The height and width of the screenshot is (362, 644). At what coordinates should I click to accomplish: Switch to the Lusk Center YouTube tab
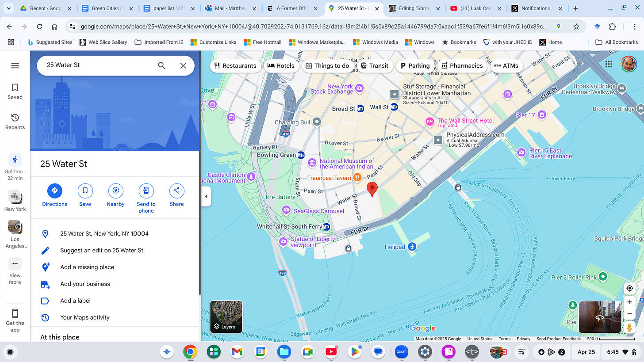[x=476, y=8]
